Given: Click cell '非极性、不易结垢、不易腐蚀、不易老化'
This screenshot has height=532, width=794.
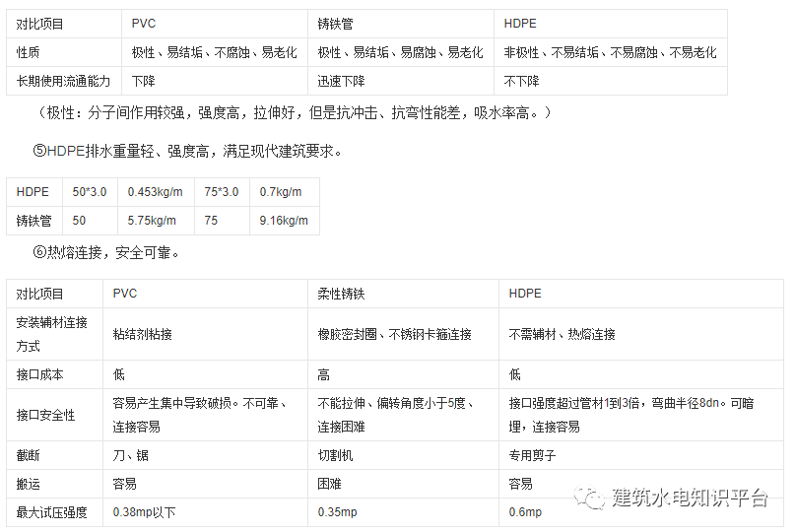Looking at the screenshot, I should [x=610, y=52].
